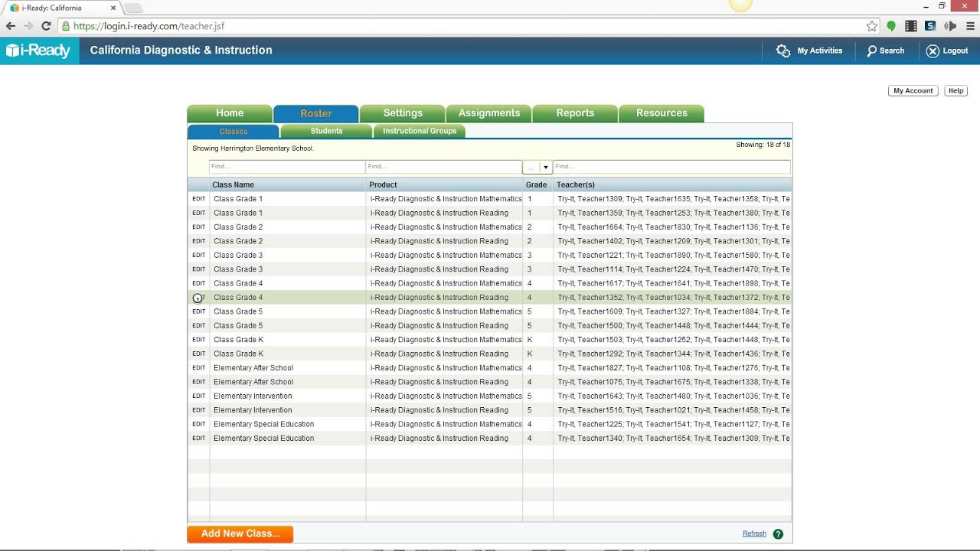Click the Teacher(s) find field
The image size is (980, 551).
tap(671, 167)
